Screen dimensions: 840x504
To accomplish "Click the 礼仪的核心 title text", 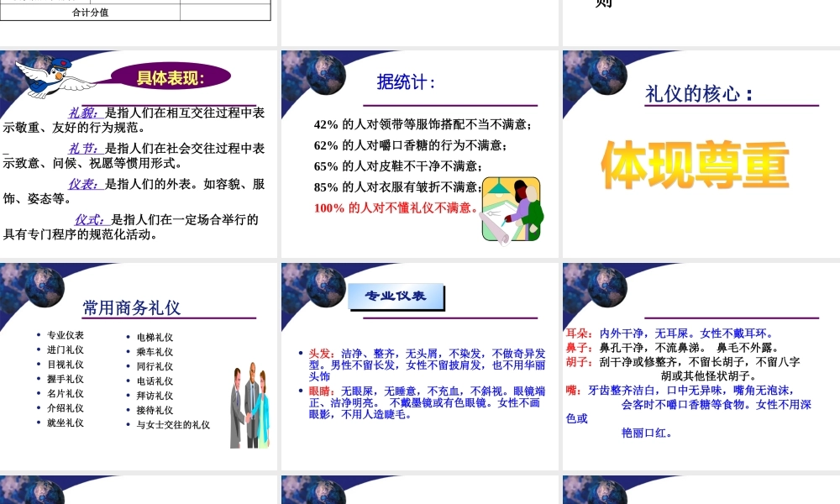I will pyautogui.click(x=699, y=94).
